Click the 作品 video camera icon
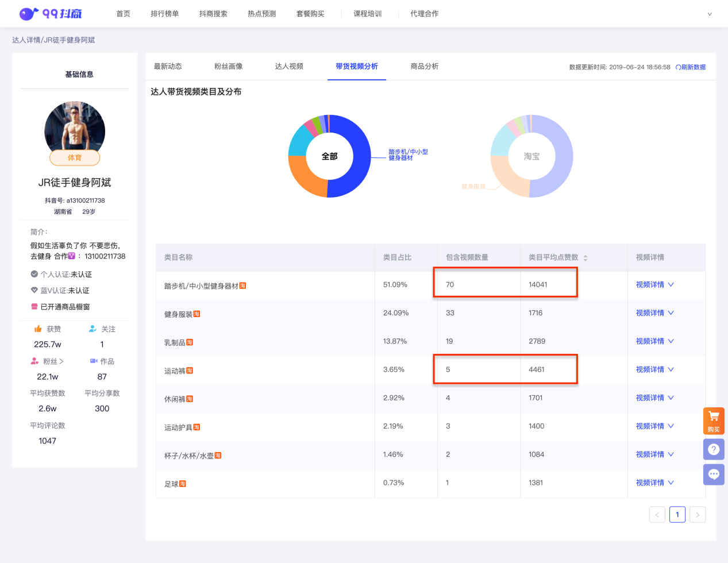 point(94,361)
